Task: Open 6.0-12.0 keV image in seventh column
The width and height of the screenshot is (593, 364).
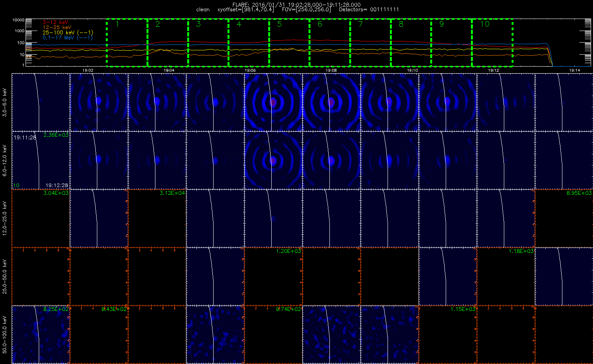Action: coord(390,160)
